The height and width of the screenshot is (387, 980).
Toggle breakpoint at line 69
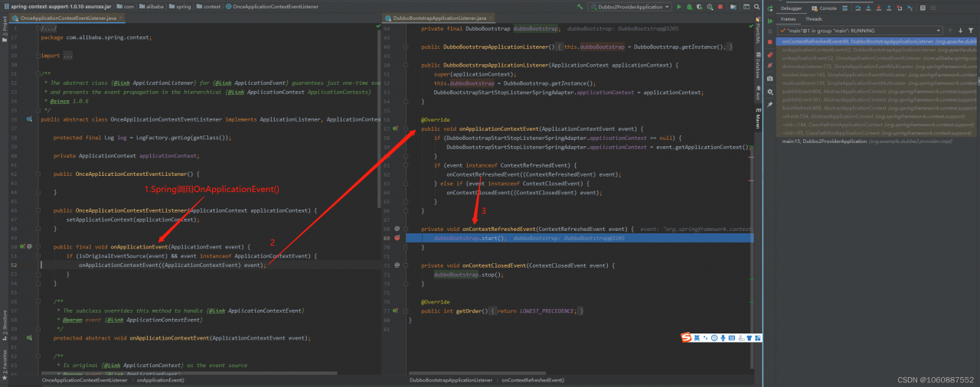[397, 239]
